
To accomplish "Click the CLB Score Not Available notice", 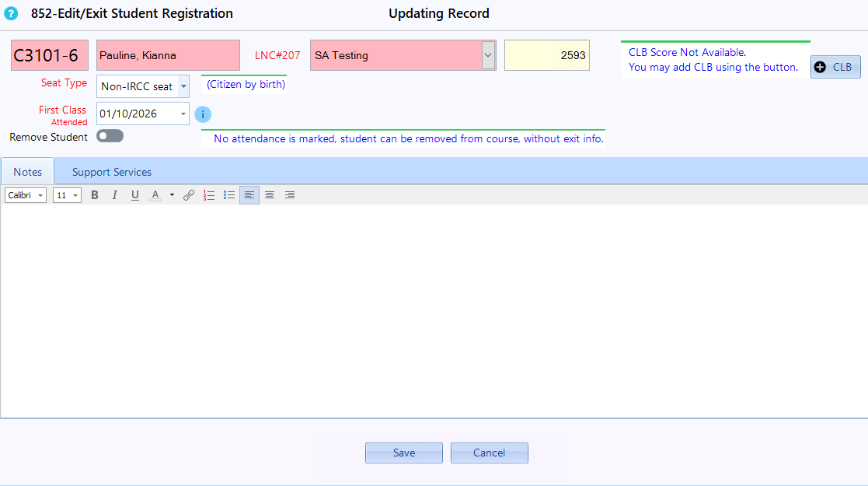I will [x=713, y=60].
